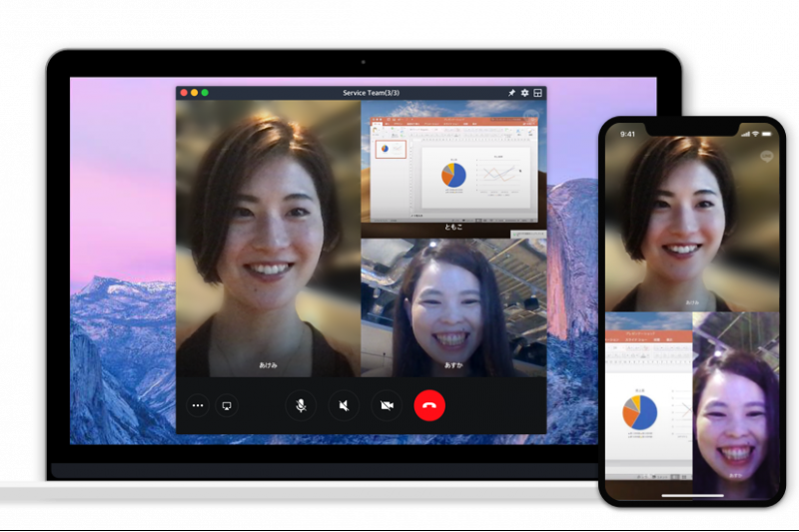Click the layout switch icon in title bar
The height and width of the screenshot is (532, 799).
(x=538, y=93)
